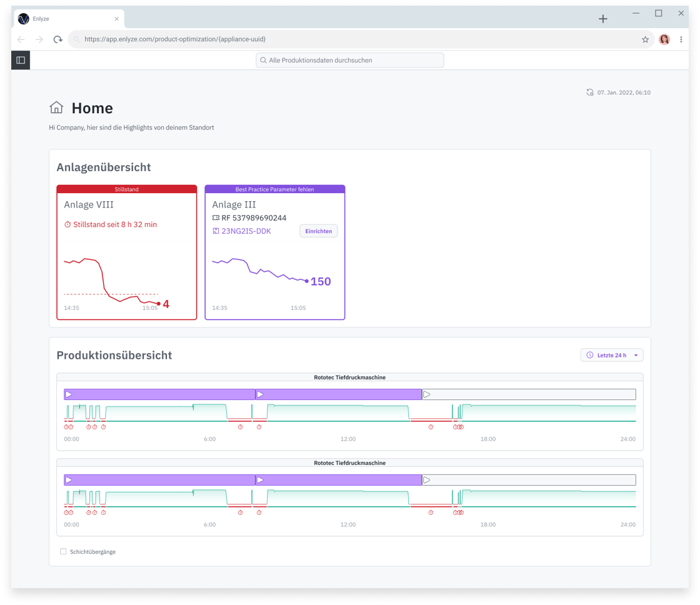Viewport: 700px width, 605px height.
Task: Click the Einrichten button
Action: click(x=318, y=231)
